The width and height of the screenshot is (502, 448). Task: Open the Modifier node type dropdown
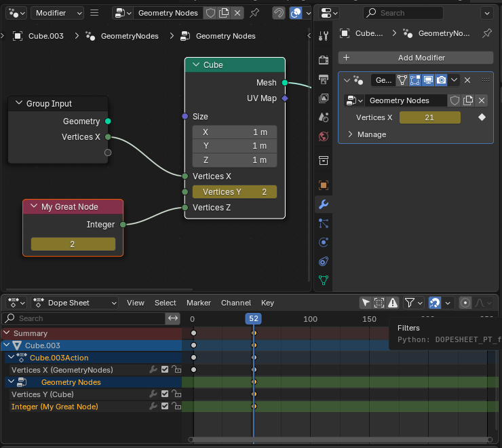click(x=57, y=13)
